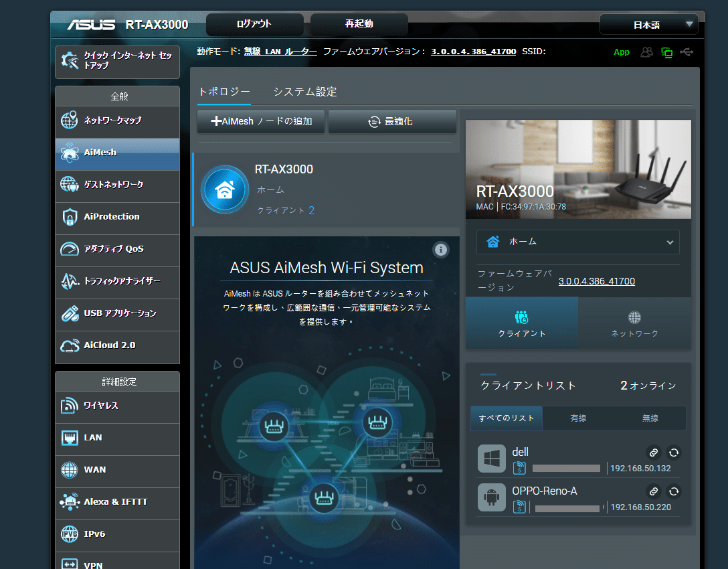Viewport: 728px width, 569px height.
Task: Click the guest users status icon
Action: point(646,52)
